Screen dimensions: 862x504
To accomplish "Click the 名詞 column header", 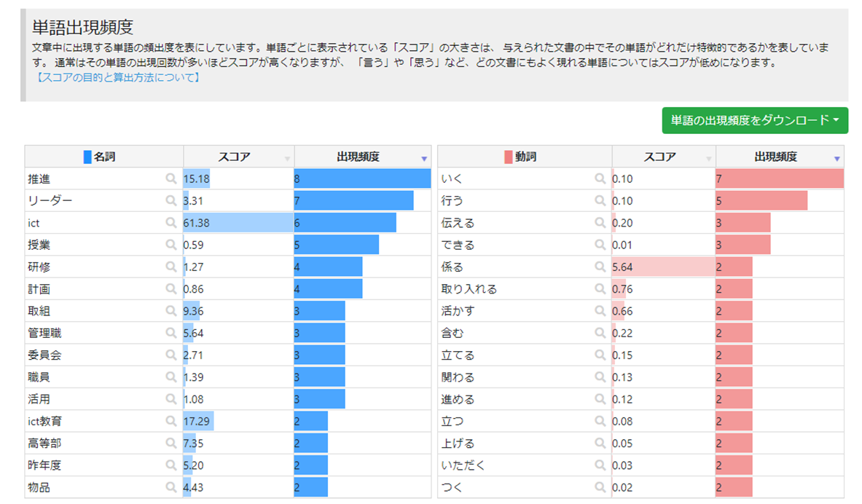I will pos(103,157).
